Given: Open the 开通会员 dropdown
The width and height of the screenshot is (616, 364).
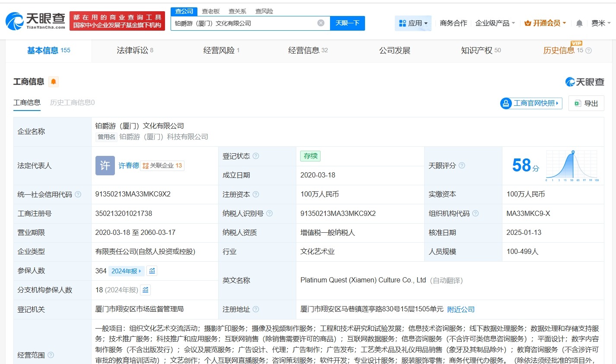Looking at the screenshot, I should pyautogui.click(x=545, y=24).
